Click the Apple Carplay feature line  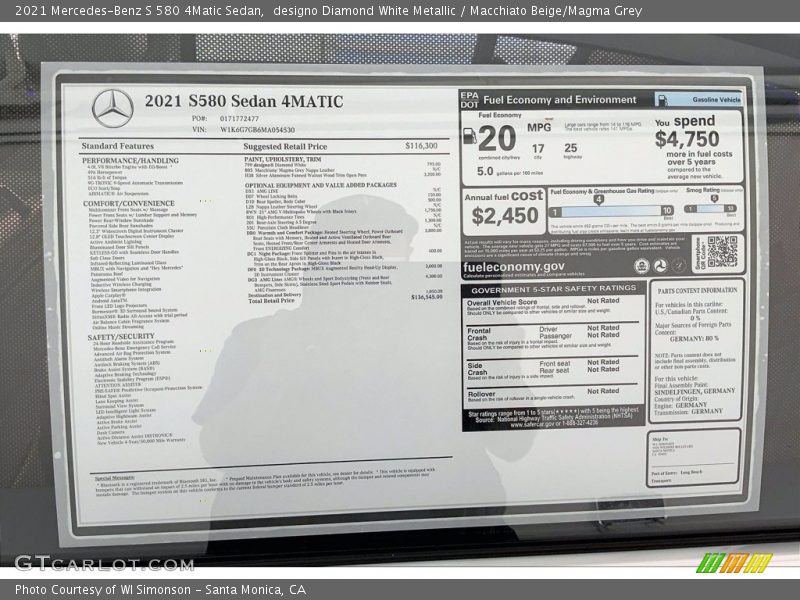[108, 295]
